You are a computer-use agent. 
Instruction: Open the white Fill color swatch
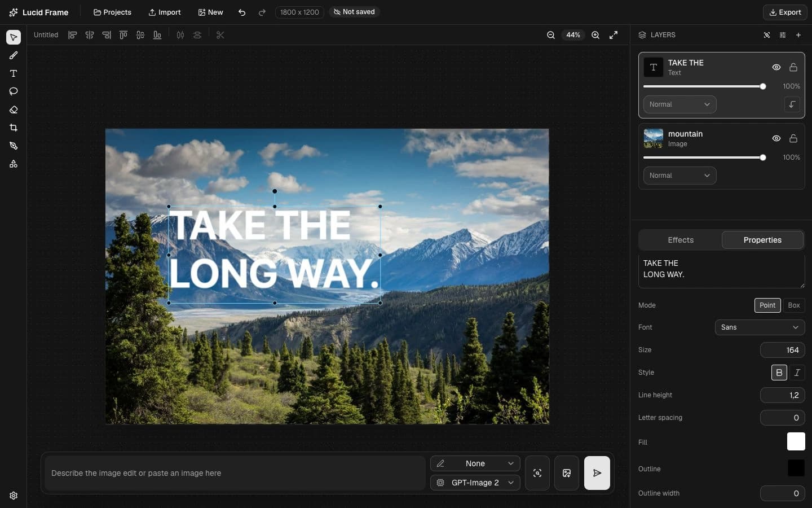point(796,441)
